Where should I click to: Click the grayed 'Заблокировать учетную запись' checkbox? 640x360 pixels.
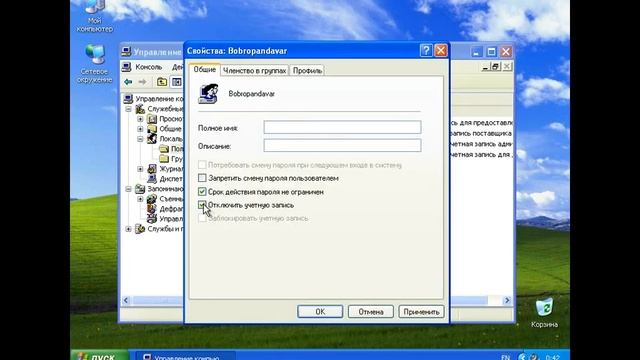tap(202, 218)
